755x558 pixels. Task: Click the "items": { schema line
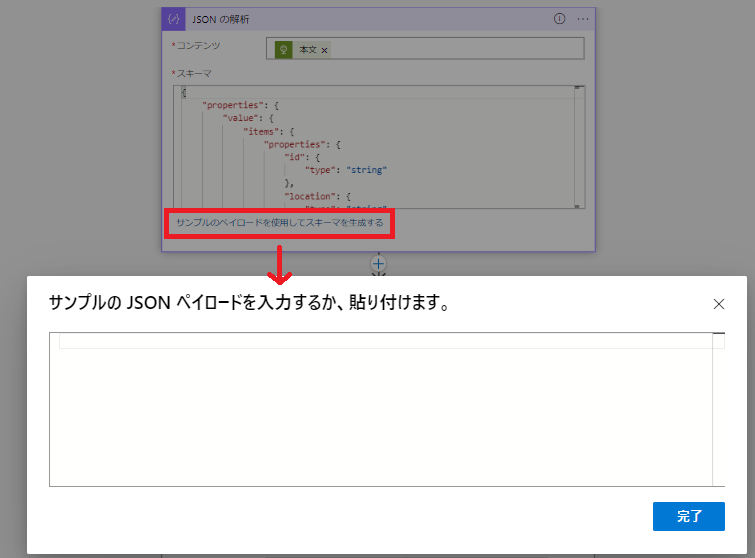[x=269, y=131]
